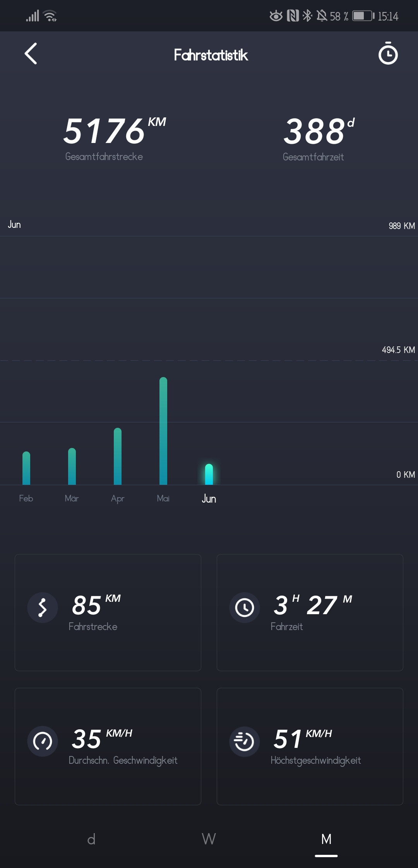Switch to the weekly 'W' tab
Screen dimensions: 418x868
click(x=209, y=839)
